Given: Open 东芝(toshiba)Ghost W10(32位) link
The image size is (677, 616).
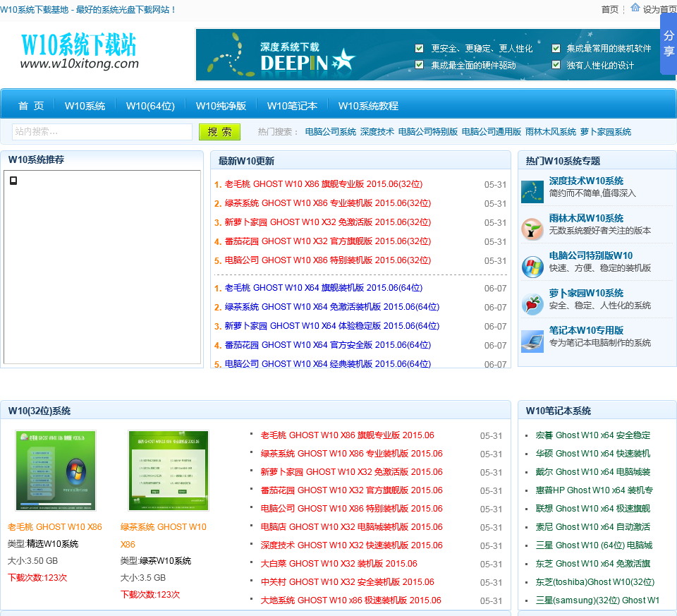Looking at the screenshot, I should pos(595,582).
